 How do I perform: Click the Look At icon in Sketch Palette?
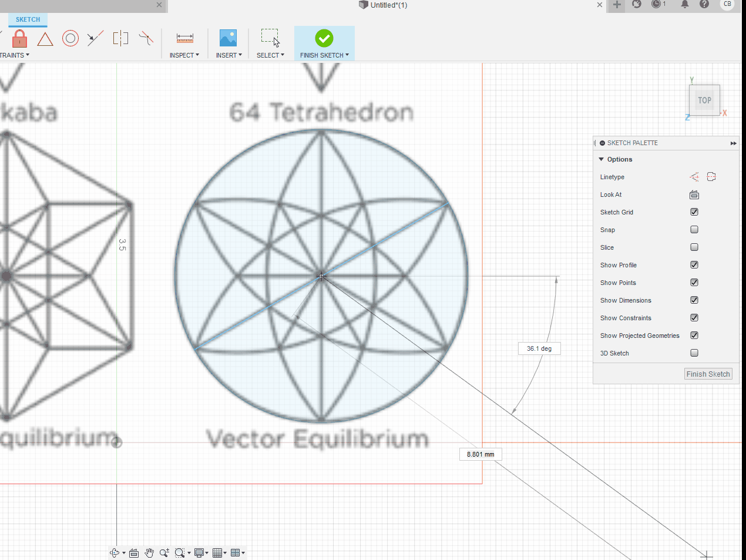(694, 195)
